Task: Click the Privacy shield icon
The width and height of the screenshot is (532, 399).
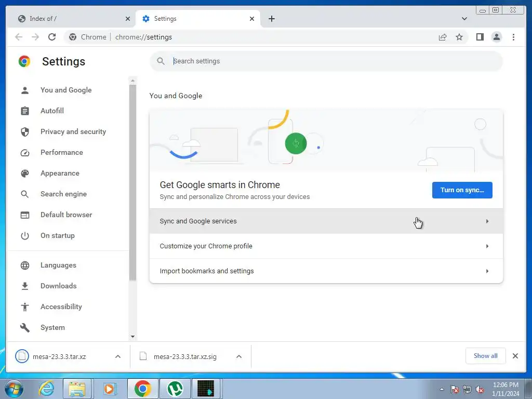Action: point(25,131)
